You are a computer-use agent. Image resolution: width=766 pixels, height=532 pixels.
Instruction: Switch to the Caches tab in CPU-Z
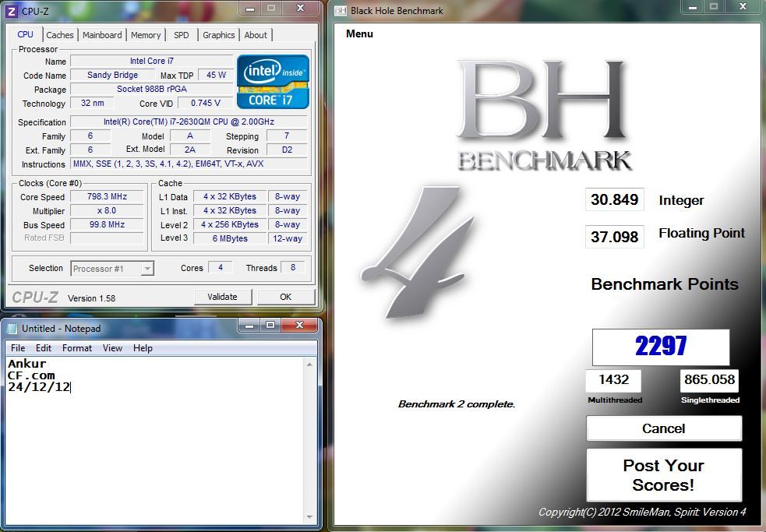[x=59, y=35]
